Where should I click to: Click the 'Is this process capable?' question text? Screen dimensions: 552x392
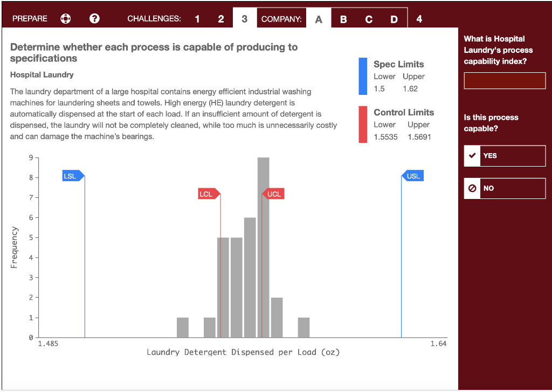tap(491, 123)
